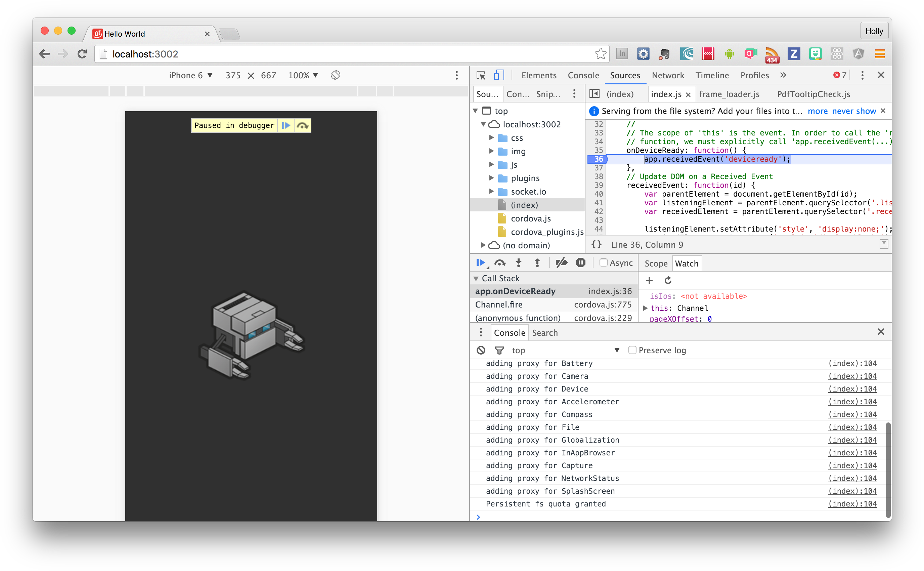The width and height of the screenshot is (924, 571).
Task: Bookmark page with star icon
Action: [600, 54]
